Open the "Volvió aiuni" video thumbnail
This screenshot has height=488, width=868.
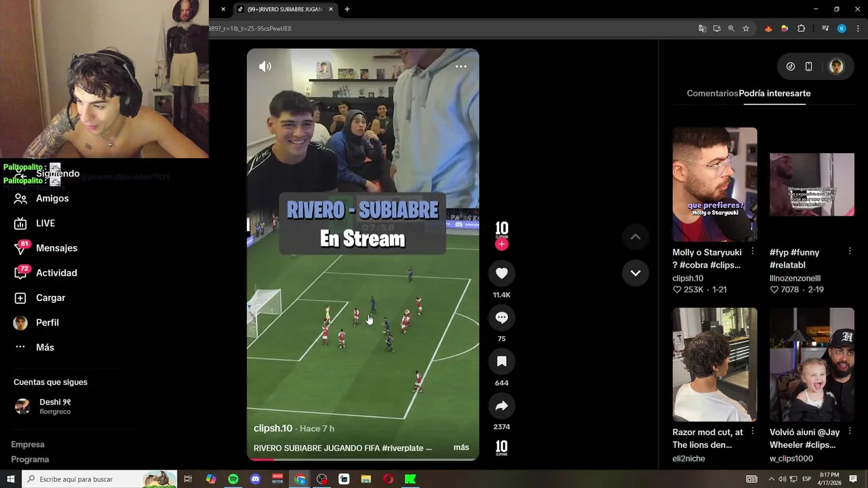(x=812, y=365)
